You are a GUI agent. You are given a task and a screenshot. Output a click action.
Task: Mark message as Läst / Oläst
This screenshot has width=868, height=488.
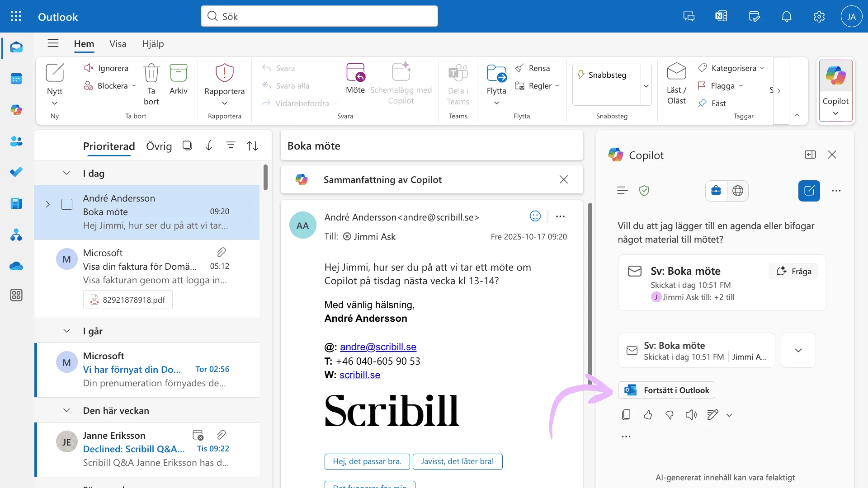coord(676,84)
